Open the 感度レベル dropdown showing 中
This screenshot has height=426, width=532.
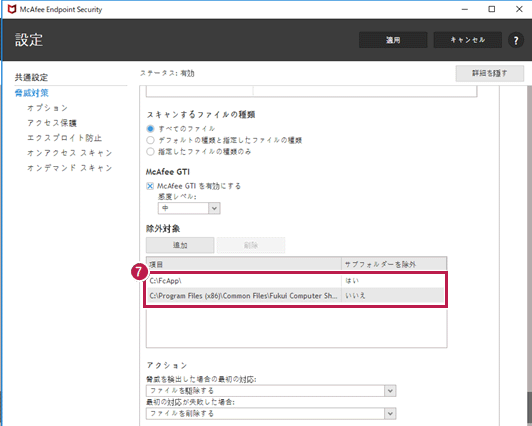189,208
